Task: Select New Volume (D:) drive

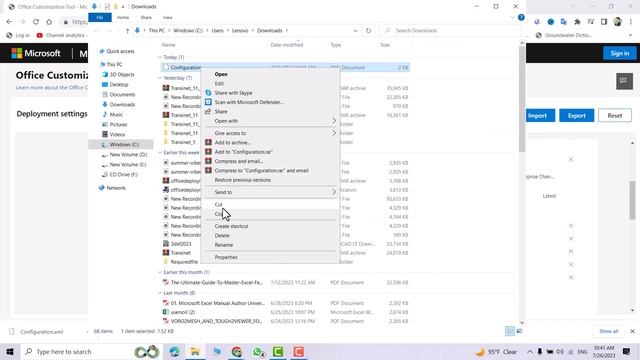Action: pyautogui.click(x=128, y=155)
